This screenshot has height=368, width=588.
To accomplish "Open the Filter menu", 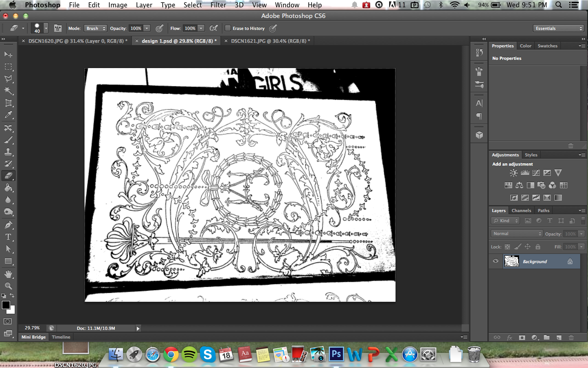I will pyautogui.click(x=218, y=5).
